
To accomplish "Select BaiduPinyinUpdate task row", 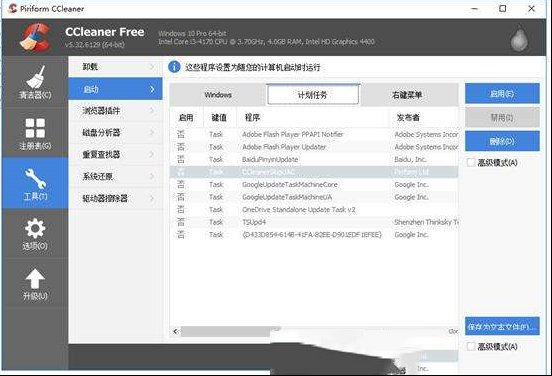I will (x=314, y=159).
